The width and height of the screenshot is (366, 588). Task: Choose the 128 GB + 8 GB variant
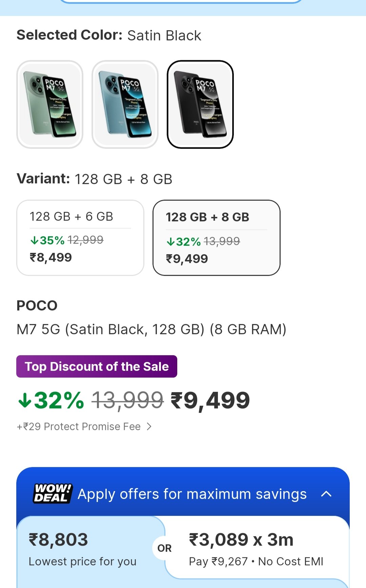coord(217,238)
